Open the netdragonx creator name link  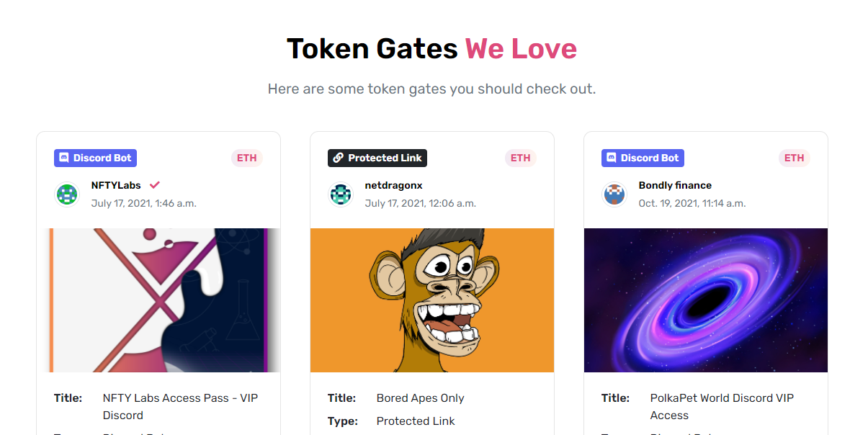pos(393,185)
